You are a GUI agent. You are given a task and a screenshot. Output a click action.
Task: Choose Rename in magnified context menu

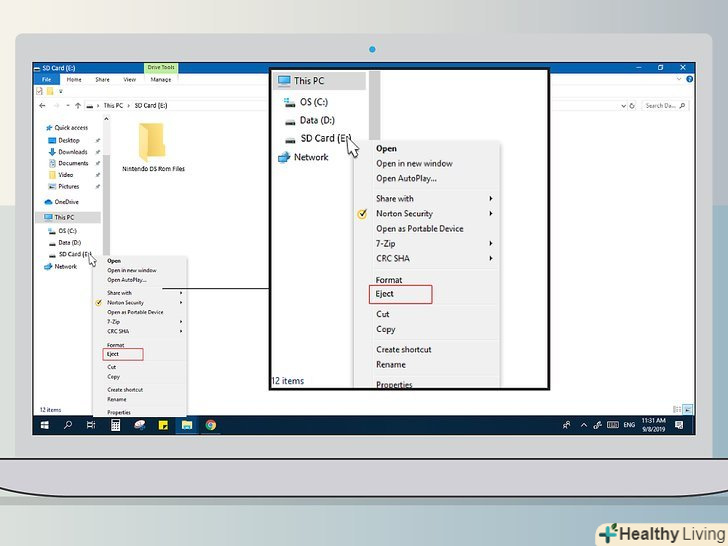[x=390, y=365]
